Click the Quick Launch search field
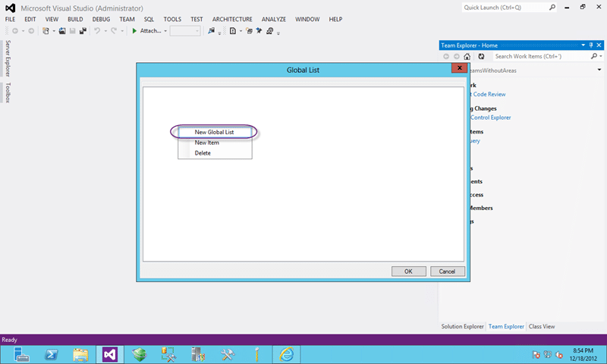This screenshot has height=364, width=607. tap(505, 8)
